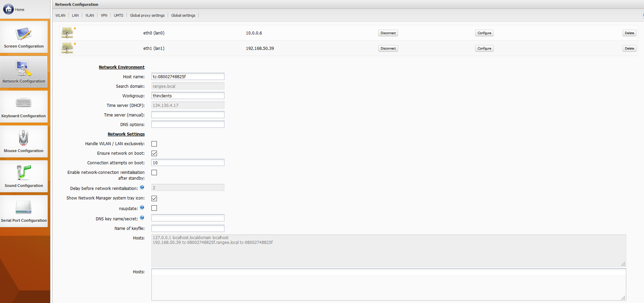This screenshot has width=644, height=303.
Task: Go to the VPN tab
Action: pyautogui.click(x=104, y=15)
